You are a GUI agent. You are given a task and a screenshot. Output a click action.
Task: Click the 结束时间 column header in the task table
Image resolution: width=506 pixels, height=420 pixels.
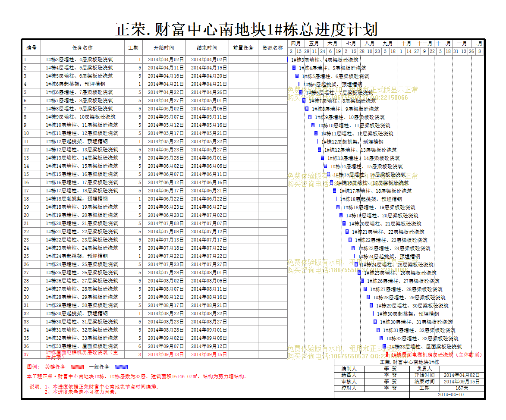pyautogui.click(x=207, y=48)
